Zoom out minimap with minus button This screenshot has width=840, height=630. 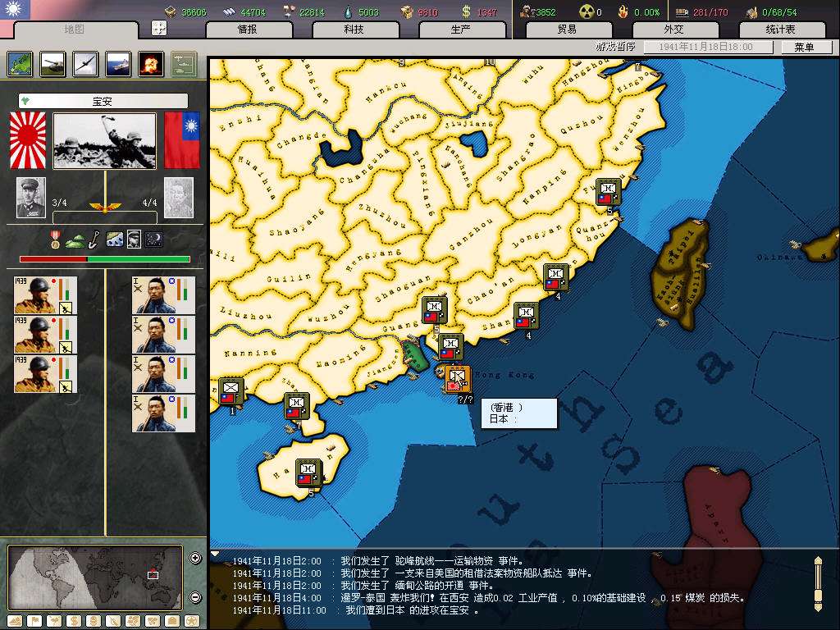(195, 597)
